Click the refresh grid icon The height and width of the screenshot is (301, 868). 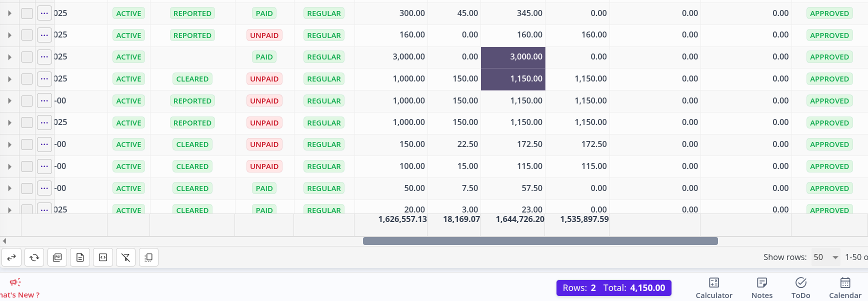point(34,257)
